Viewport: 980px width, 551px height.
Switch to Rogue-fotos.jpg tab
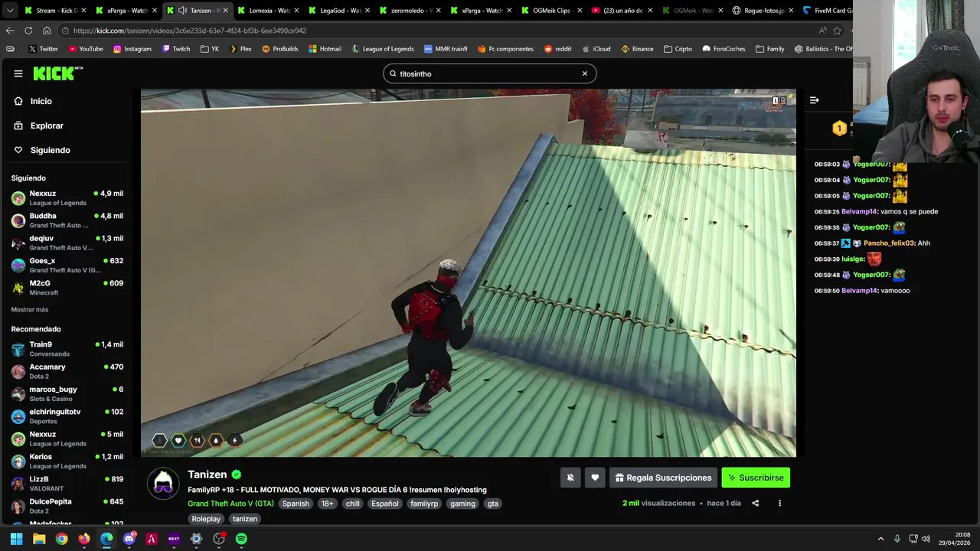point(763,11)
